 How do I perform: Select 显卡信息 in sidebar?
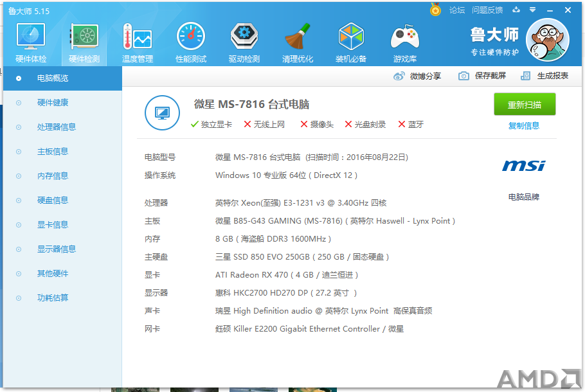[63, 225]
